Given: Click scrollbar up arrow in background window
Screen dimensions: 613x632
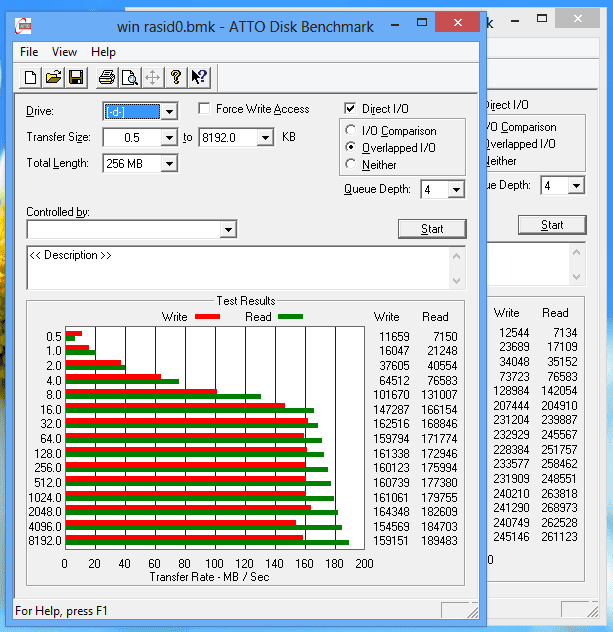Looking at the screenshot, I should [x=576, y=253].
